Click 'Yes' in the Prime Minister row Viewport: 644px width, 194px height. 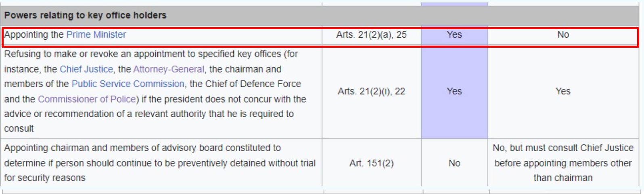(x=454, y=35)
